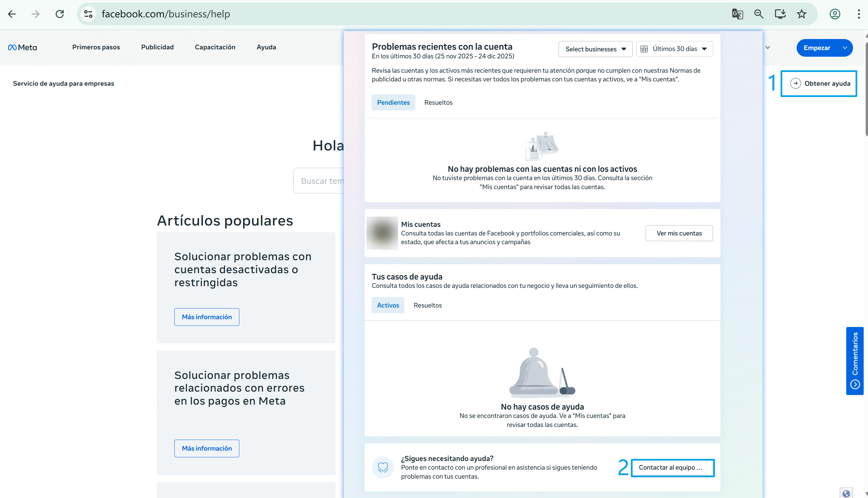Open browser three-dot menu
Viewport: 868px width, 498px height.
click(858, 14)
